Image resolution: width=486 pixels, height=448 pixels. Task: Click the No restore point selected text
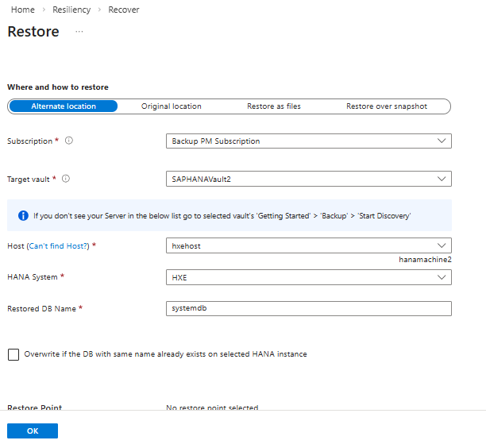(212, 407)
